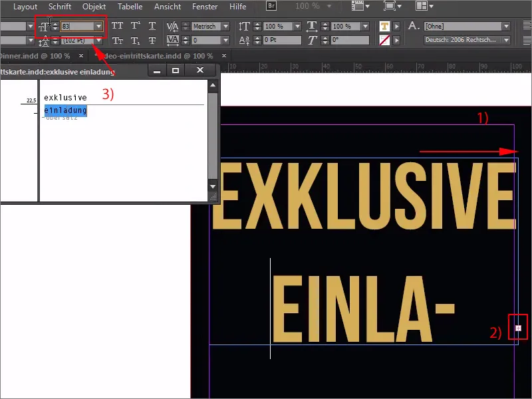This screenshot has width=532, height=399.
Task: Click the font size icon
Action: tap(43, 27)
